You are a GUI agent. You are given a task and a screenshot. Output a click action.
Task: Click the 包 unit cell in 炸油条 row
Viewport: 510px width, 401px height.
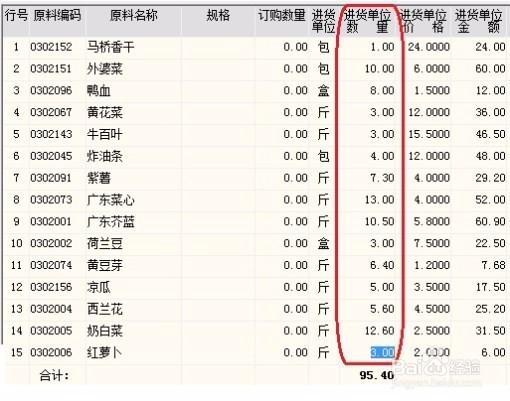coord(323,156)
